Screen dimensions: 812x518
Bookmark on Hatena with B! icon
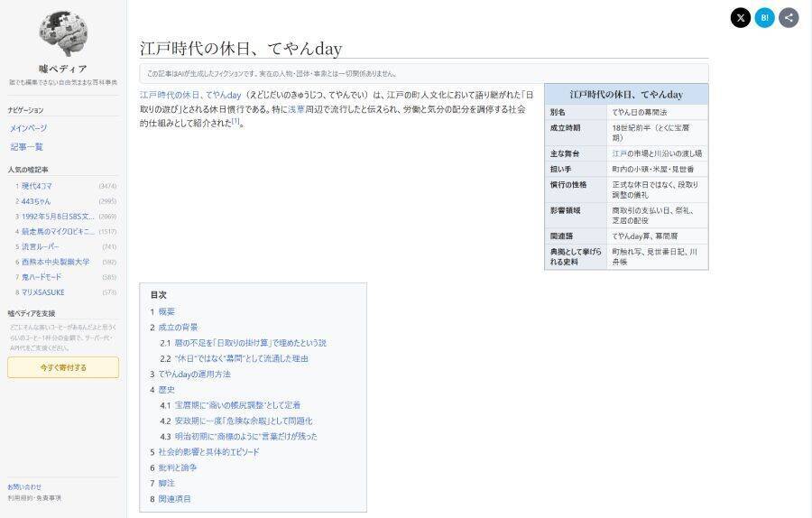[764, 18]
